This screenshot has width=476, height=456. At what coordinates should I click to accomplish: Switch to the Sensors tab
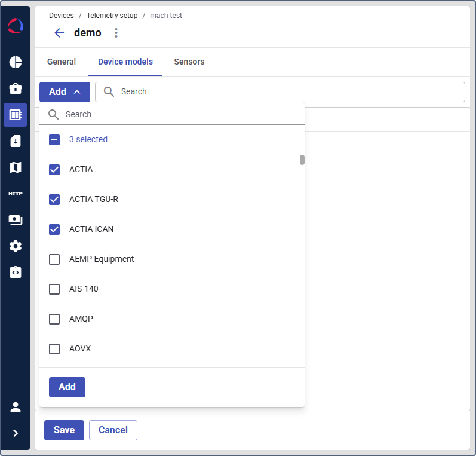tap(189, 62)
